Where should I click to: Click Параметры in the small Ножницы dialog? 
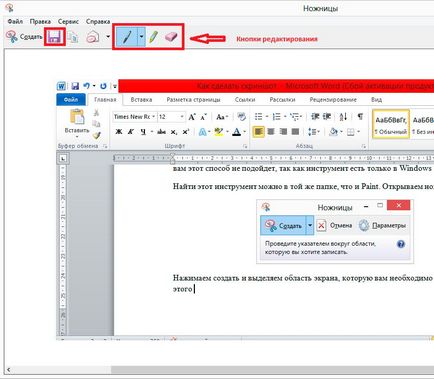tap(382, 226)
